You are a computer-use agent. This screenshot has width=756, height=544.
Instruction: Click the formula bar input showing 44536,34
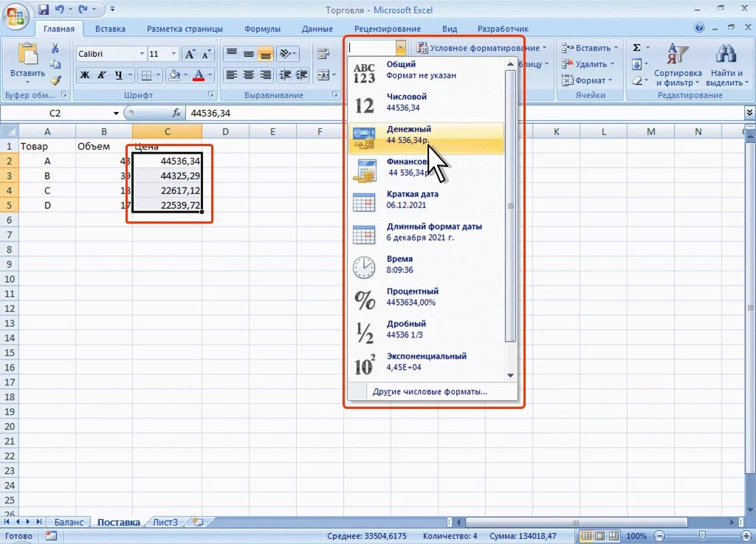point(464,113)
